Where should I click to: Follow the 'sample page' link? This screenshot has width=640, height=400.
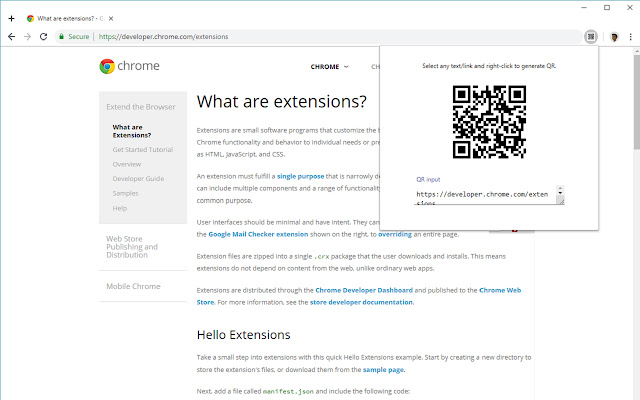pos(383,370)
